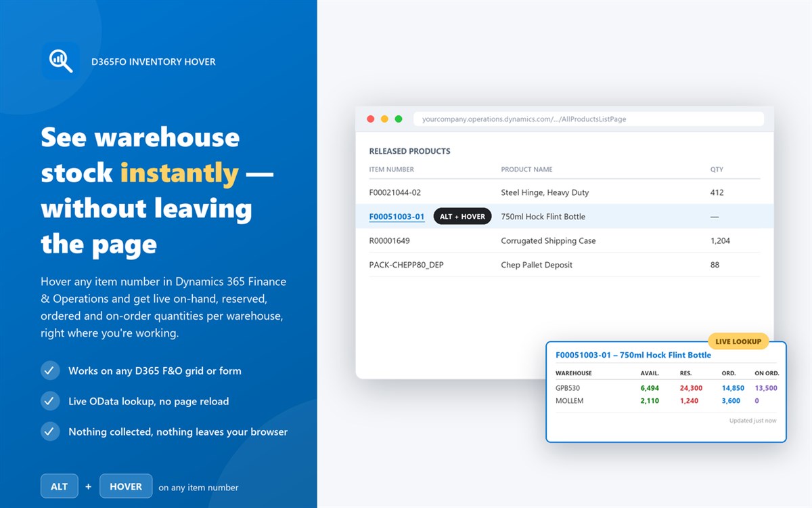Select item number R00001649
This screenshot has height=508, width=812.
(x=389, y=240)
